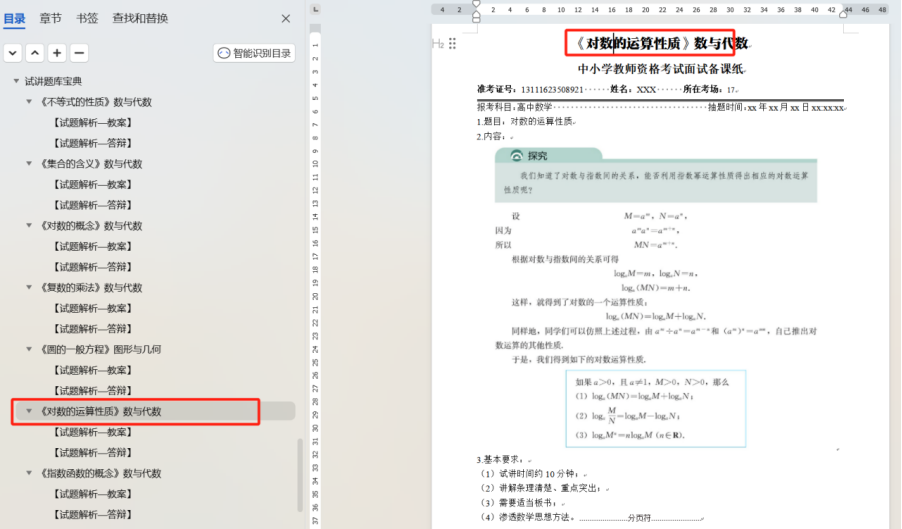Screen dimensions: 902x529
Task: Collapse the 《不等式的性质》 tree arrow
Action: 29,102
